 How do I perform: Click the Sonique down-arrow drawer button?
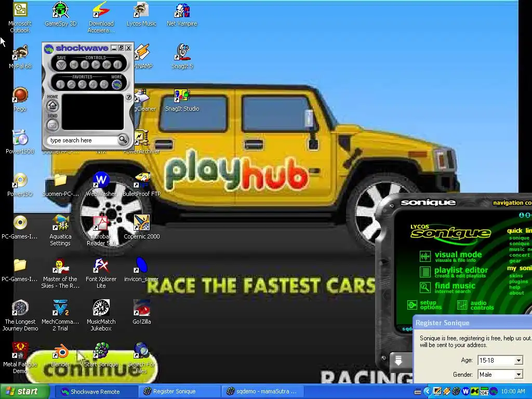coord(398,361)
